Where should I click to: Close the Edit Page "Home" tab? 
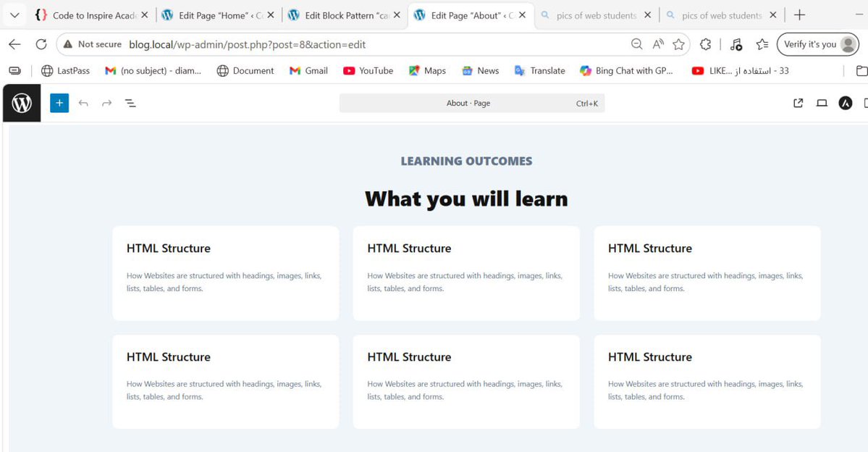click(271, 15)
